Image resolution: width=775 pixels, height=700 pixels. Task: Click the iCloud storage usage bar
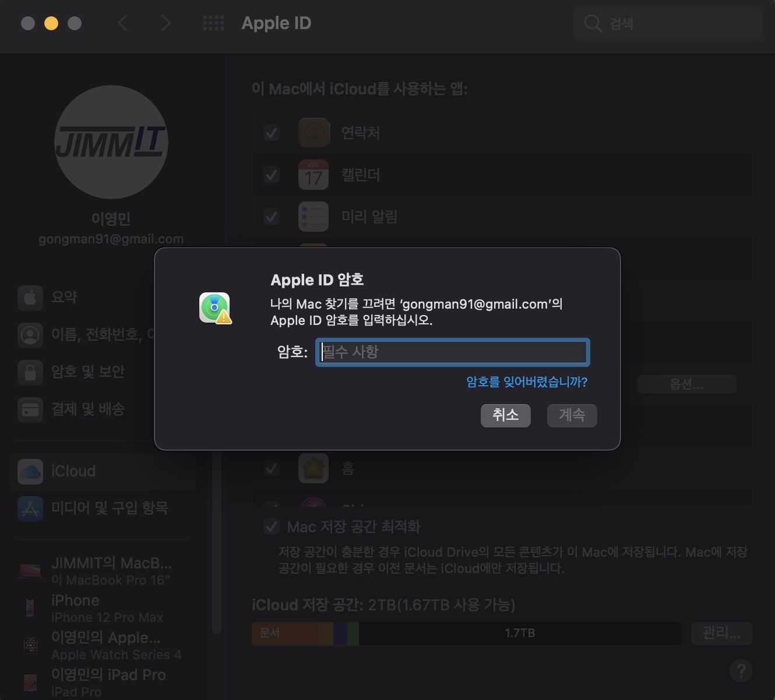pos(467,634)
